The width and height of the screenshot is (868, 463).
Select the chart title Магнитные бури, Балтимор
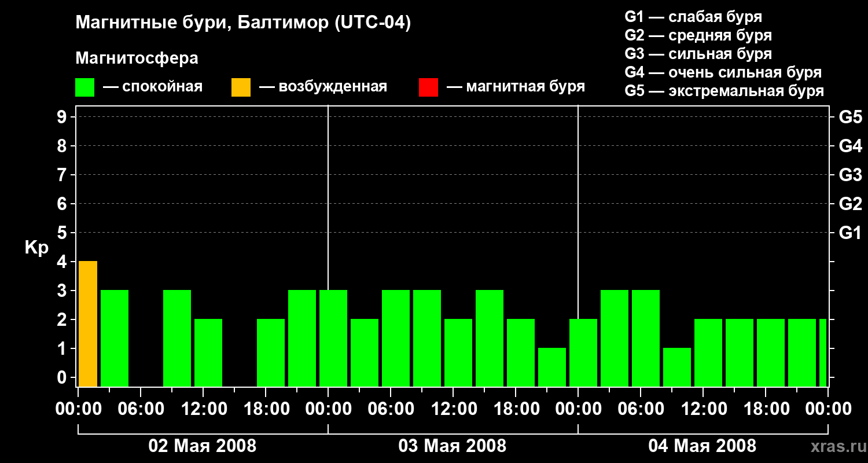pos(243,23)
